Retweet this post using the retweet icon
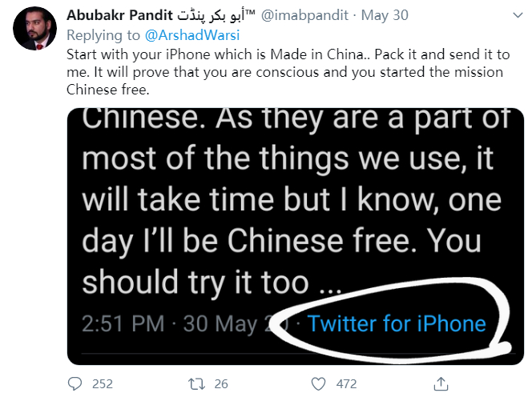532x401 pixels. click(x=195, y=383)
